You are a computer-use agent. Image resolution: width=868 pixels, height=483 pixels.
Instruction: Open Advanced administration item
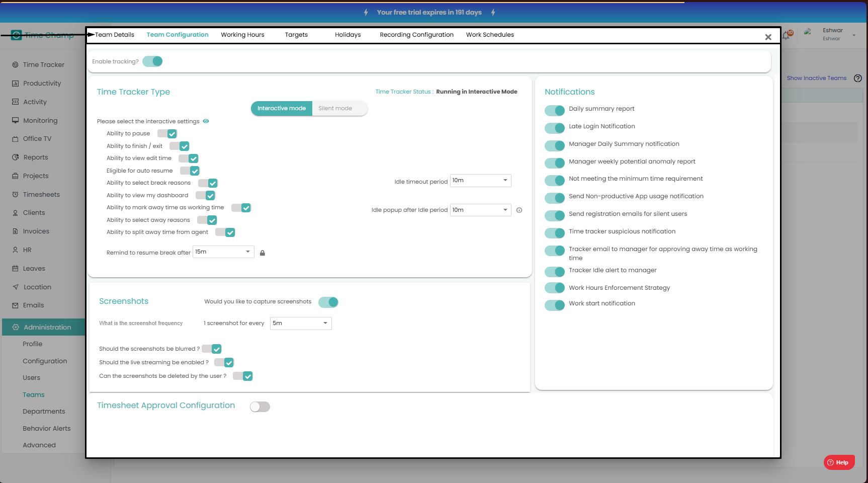pos(39,445)
